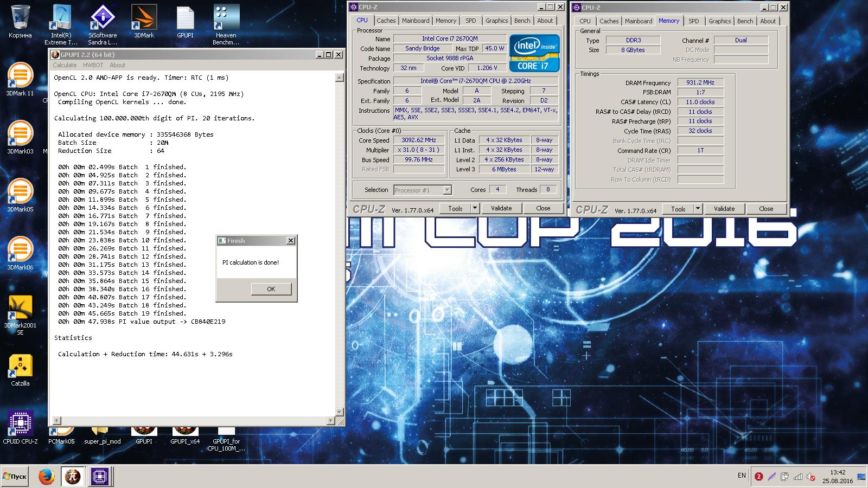Launch Heaven Benchmark desktop shortcut
The height and width of the screenshot is (488, 868).
click(226, 24)
